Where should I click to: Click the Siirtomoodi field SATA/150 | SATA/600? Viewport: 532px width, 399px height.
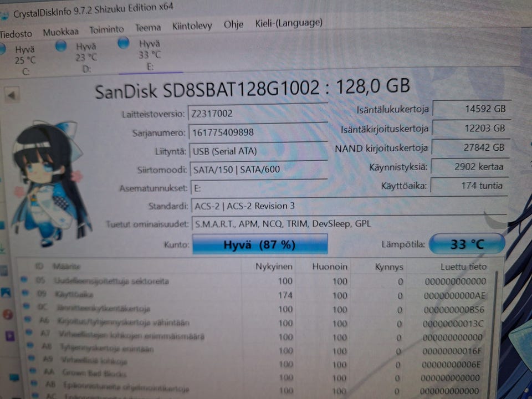(259, 170)
